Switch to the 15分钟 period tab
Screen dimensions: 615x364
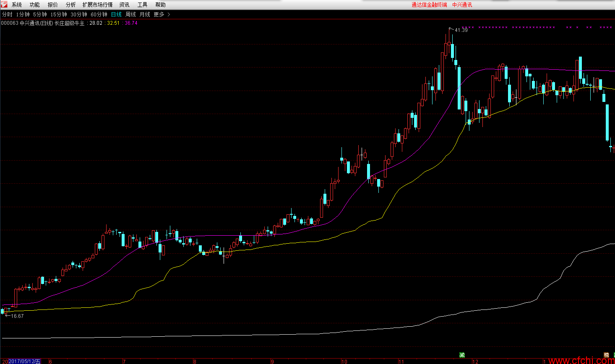(59, 15)
